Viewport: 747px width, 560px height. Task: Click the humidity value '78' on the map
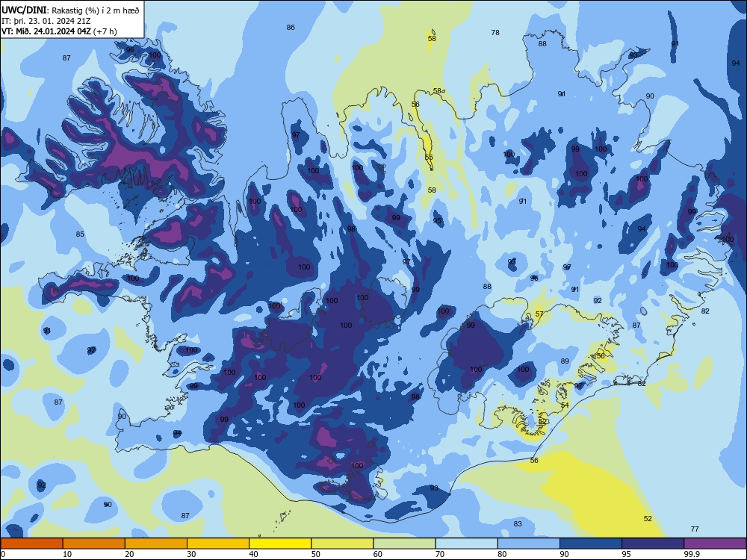[x=495, y=32]
